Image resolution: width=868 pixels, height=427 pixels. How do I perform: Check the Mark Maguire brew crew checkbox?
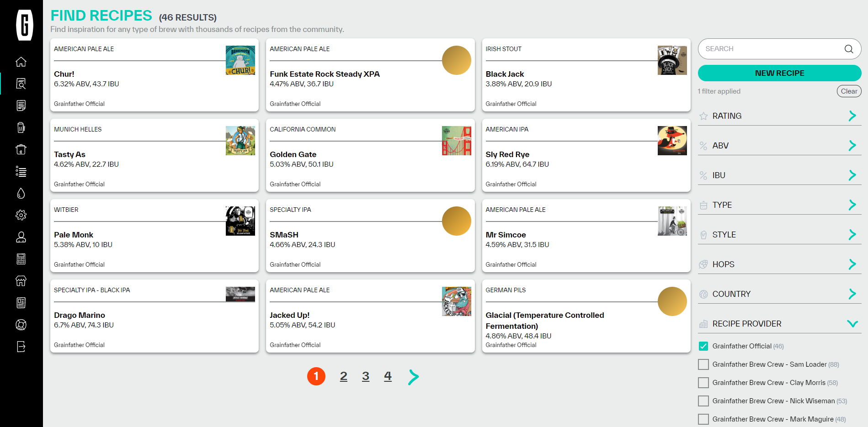click(x=703, y=419)
